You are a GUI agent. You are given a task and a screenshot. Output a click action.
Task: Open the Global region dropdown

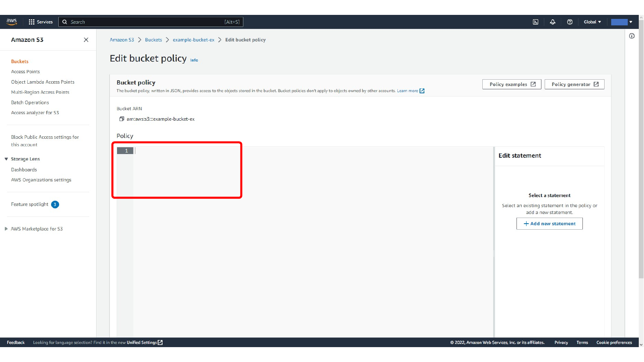(x=592, y=22)
